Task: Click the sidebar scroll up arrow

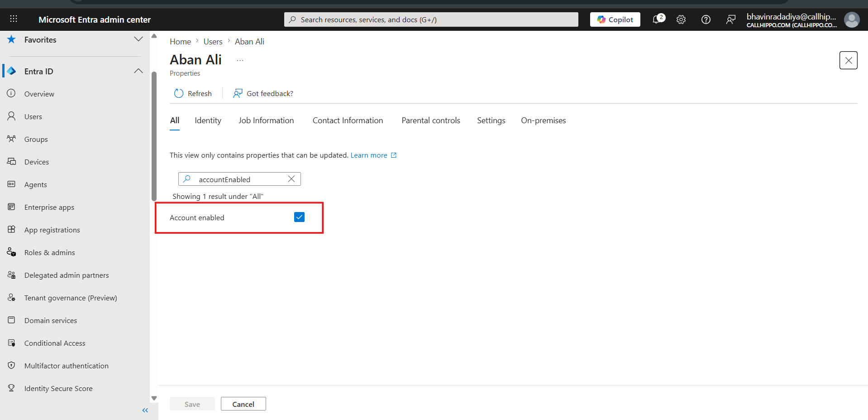Action: point(154,36)
